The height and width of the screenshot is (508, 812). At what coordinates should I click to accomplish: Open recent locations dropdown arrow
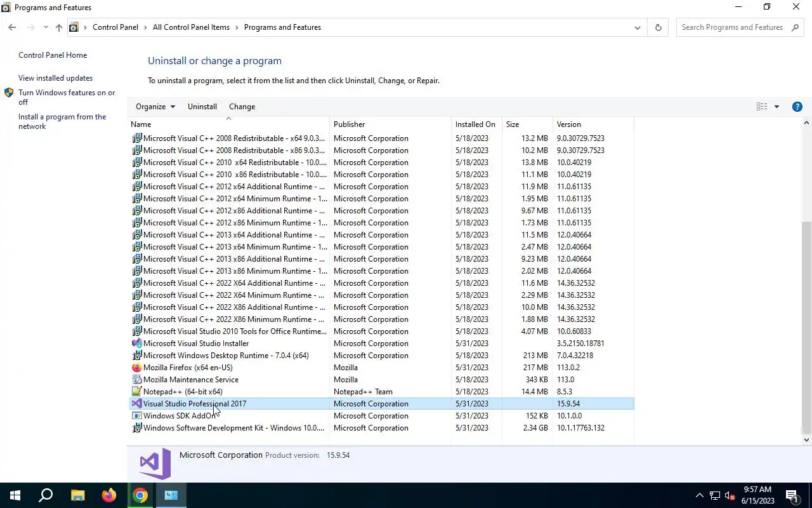click(46, 27)
